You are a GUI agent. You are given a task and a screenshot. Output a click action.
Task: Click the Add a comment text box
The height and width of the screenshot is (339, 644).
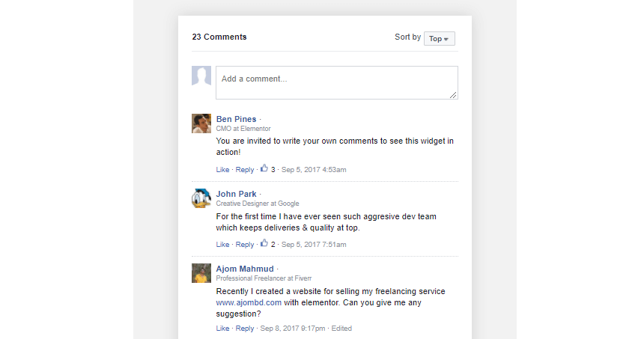pos(337,82)
